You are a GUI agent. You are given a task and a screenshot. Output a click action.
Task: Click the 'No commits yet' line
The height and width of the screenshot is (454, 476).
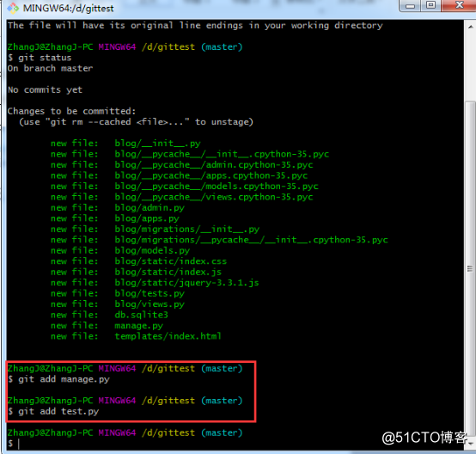click(x=45, y=90)
